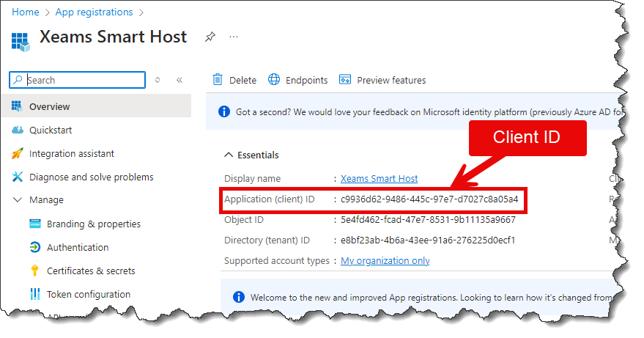Open Branding & properties page

[93, 224]
